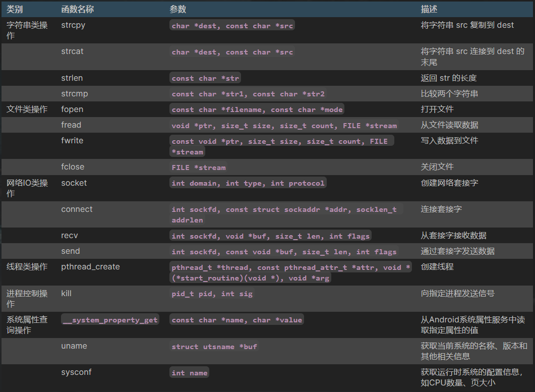Select the fopen function name
The height and width of the screenshot is (392, 535).
tap(72, 109)
